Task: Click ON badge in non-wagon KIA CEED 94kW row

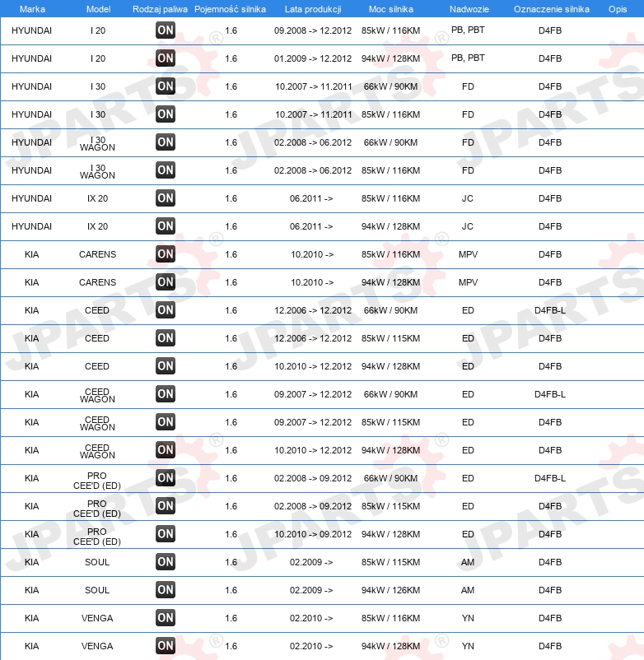Action: (x=165, y=366)
